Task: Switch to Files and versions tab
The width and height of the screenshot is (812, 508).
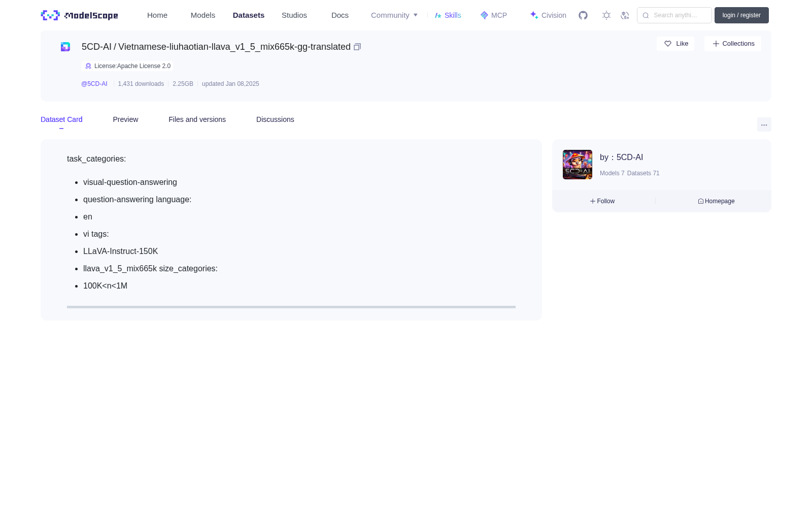Action: click(x=197, y=119)
